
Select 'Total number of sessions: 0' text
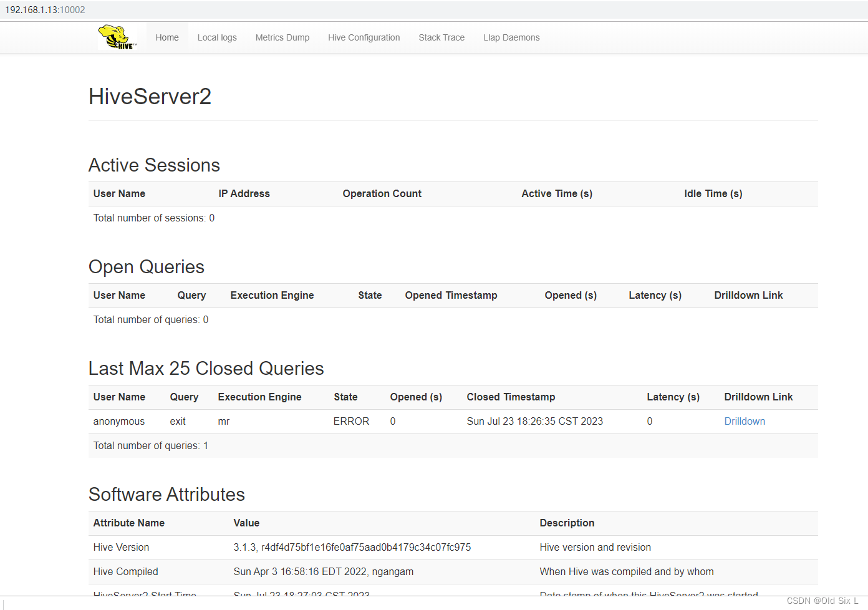(x=154, y=218)
